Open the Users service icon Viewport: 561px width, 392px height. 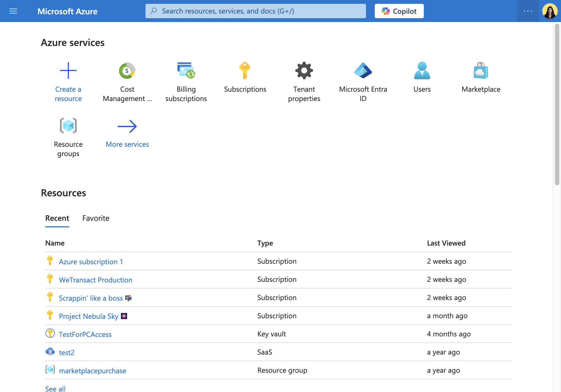point(422,70)
